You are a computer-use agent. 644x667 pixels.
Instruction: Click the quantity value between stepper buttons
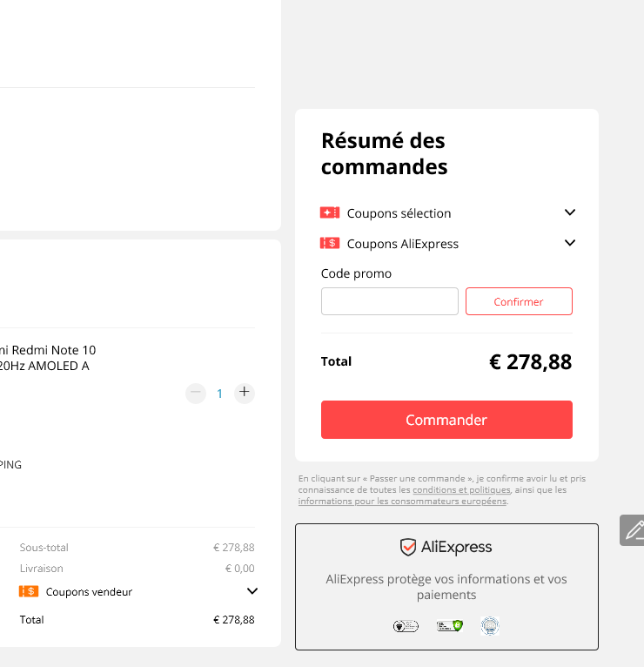pos(220,394)
